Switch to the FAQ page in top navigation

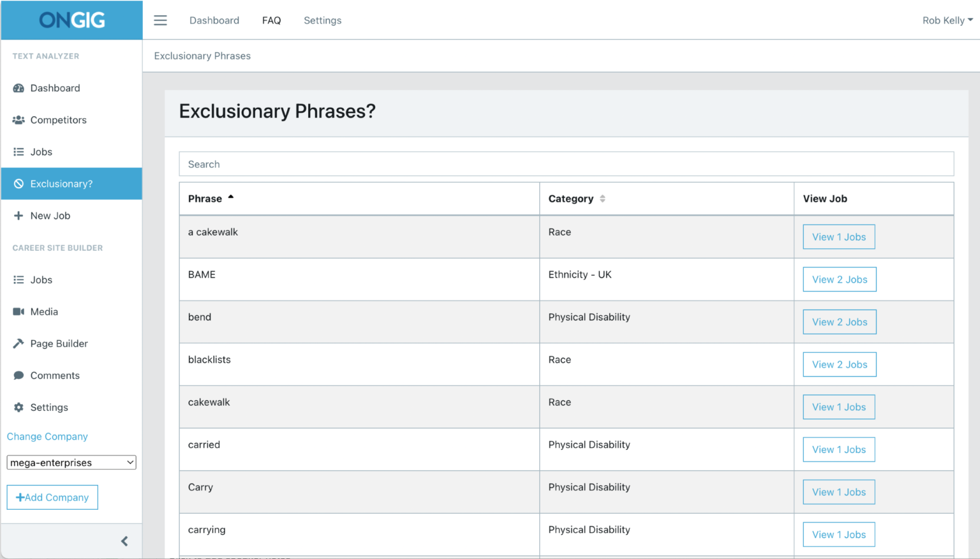coord(271,20)
